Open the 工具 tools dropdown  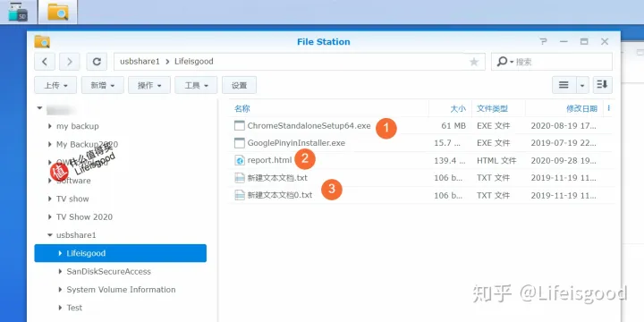pos(196,85)
